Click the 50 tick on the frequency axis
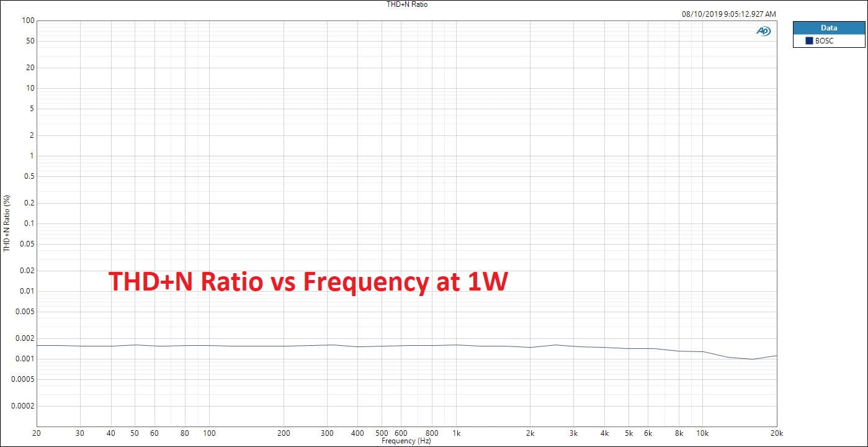The width and height of the screenshot is (868, 447). point(135,433)
